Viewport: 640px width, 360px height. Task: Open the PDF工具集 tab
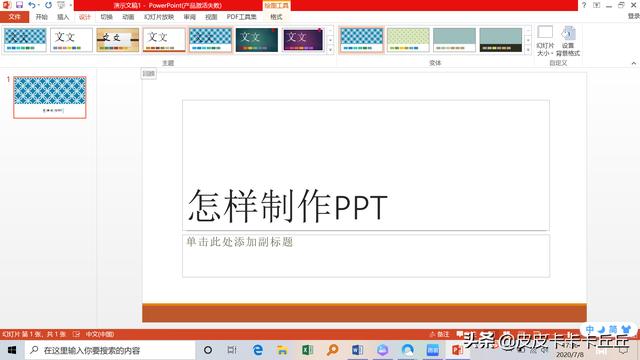click(242, 17)
